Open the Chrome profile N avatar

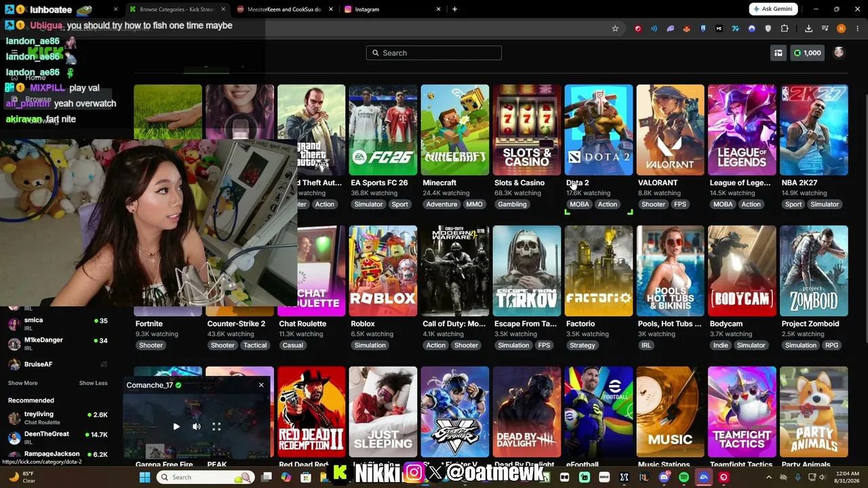point(841,28)
